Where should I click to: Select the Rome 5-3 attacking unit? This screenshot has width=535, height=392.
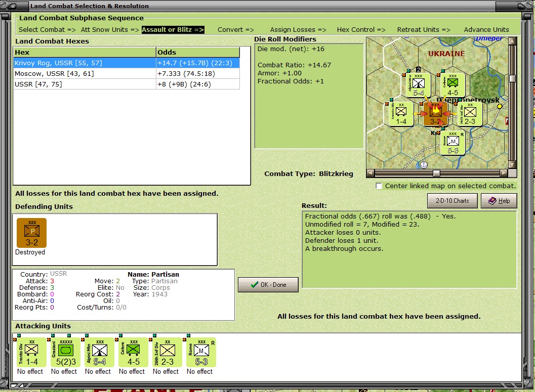pyautogui.click(x=201, y=353)
